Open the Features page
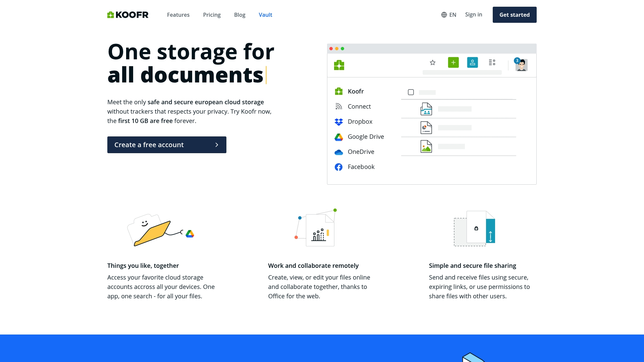Viewport: 644px width, 362px height. [178, 15]
